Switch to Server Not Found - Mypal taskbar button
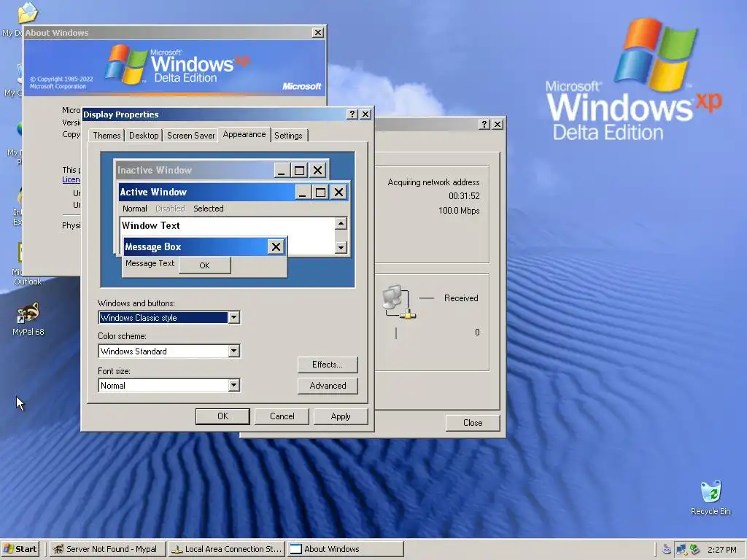Viewport: 747px width, 560px height. [x=108, y=549]
